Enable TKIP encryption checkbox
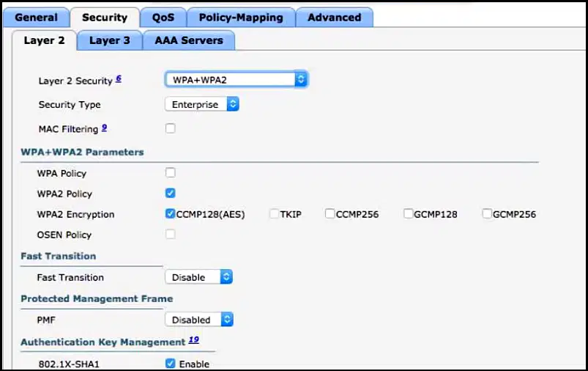The height and width of the screenshot is (371, 588). [275, 213]
